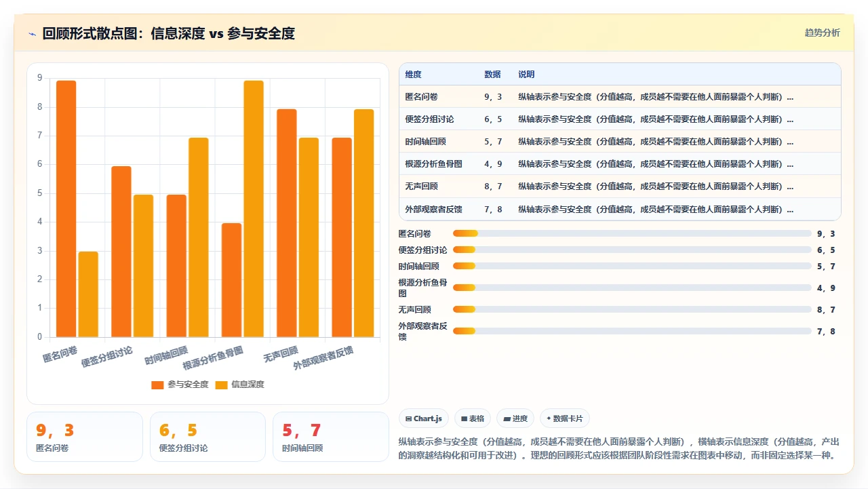Click the 无声回顾 参与安全度 bar in chart

coord(287,223)
